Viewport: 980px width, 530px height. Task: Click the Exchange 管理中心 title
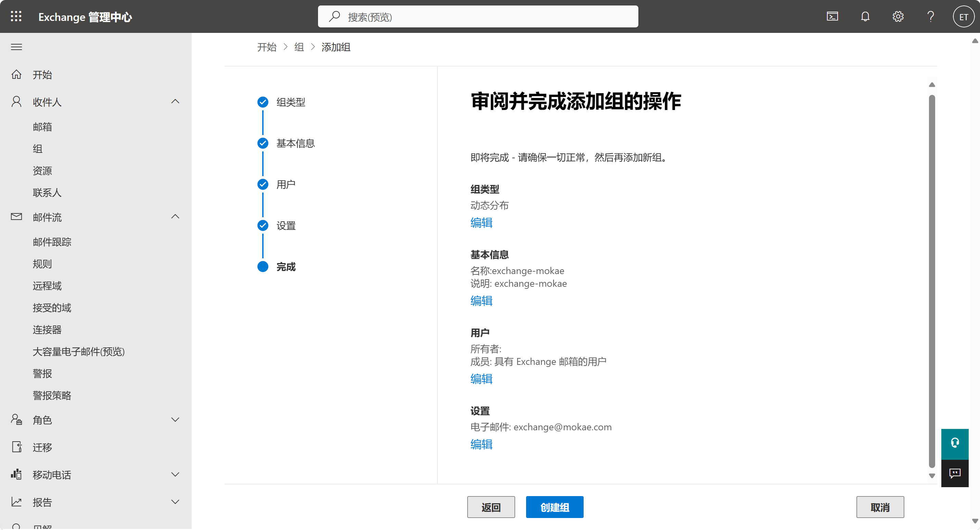coord(85,17)
